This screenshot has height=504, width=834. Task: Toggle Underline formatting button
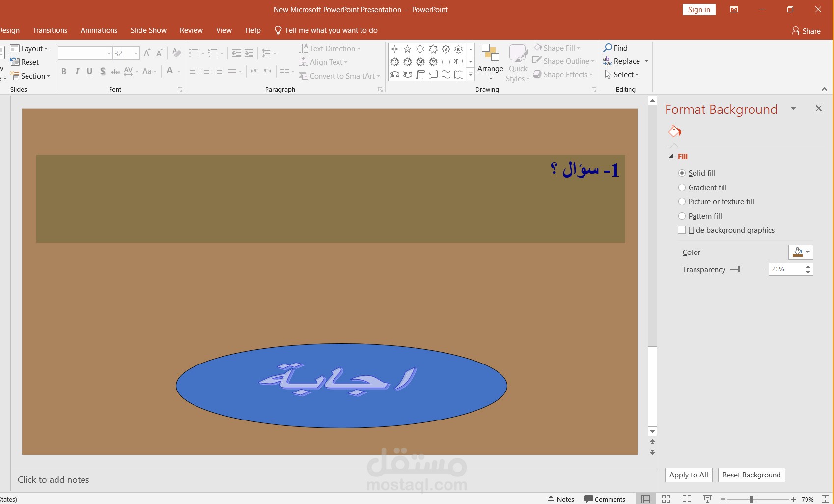click(89, 71)
